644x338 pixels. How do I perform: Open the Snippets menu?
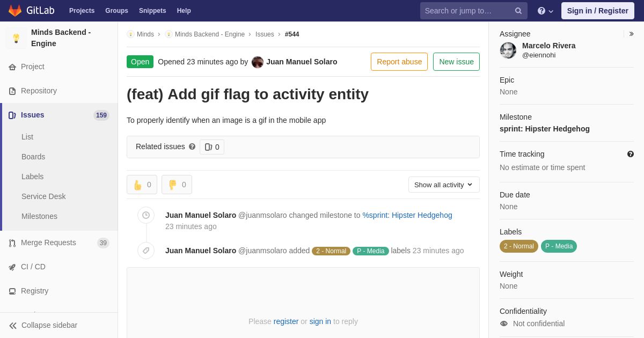(x=152, y=11)
